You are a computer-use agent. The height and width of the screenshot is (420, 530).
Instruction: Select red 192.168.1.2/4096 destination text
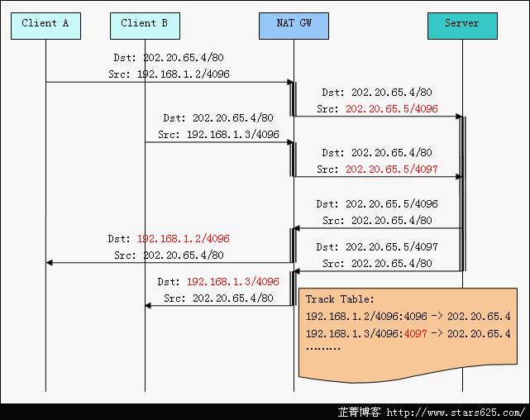pos(183,238)
